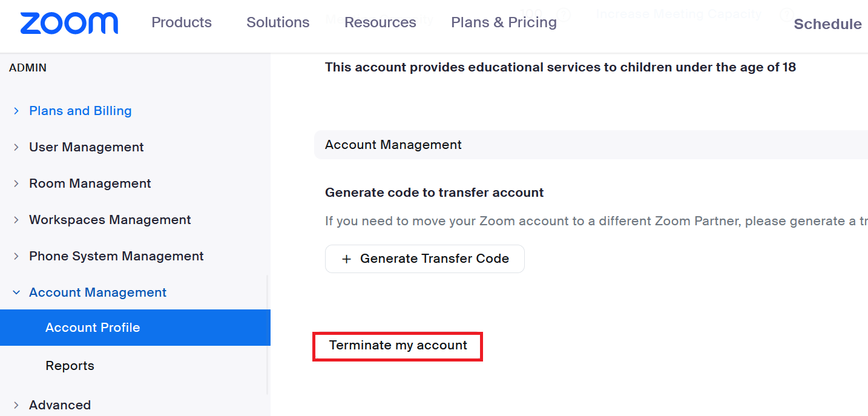Viewport: 868px width, 416px height.
Task: Expand Phone System Management chevron
Action: pos(16,256)
